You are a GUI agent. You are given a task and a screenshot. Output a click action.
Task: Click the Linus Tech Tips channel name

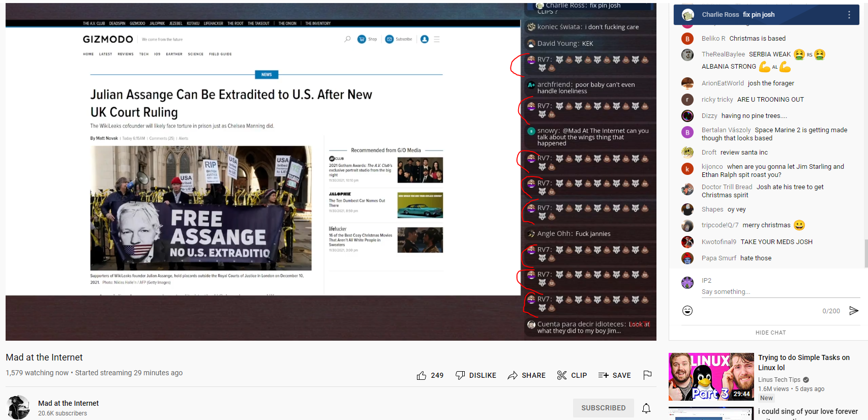click(779, 380)
